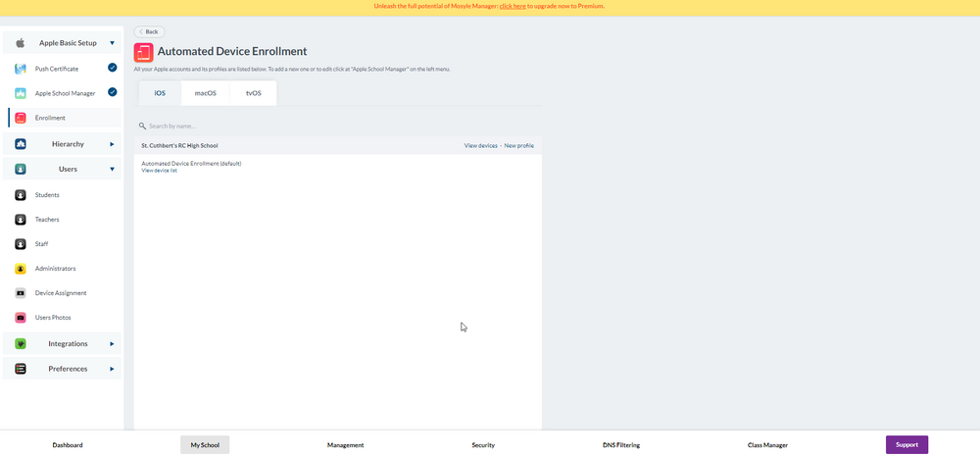The image size is (980, 456).
Task: Click the Preferences heading text
Action: tap(68, 369)
